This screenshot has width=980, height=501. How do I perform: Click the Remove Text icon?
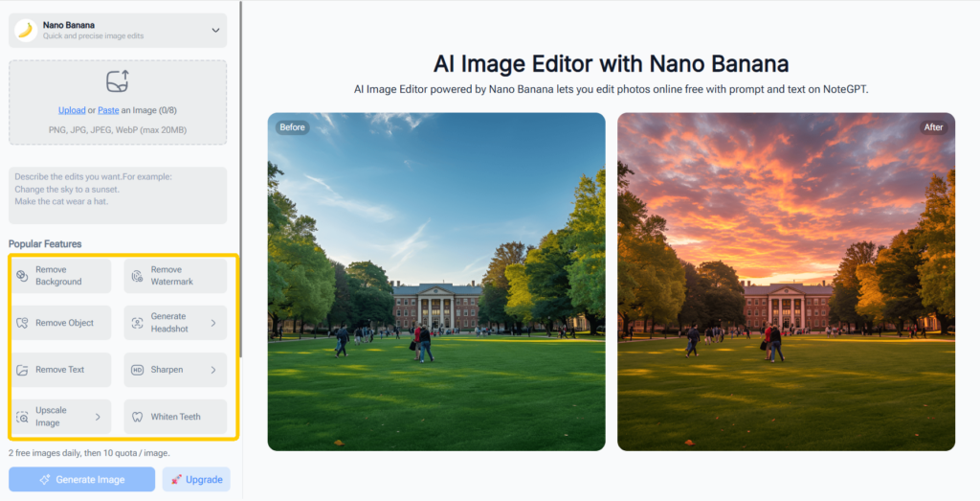[x=22, y=370]
